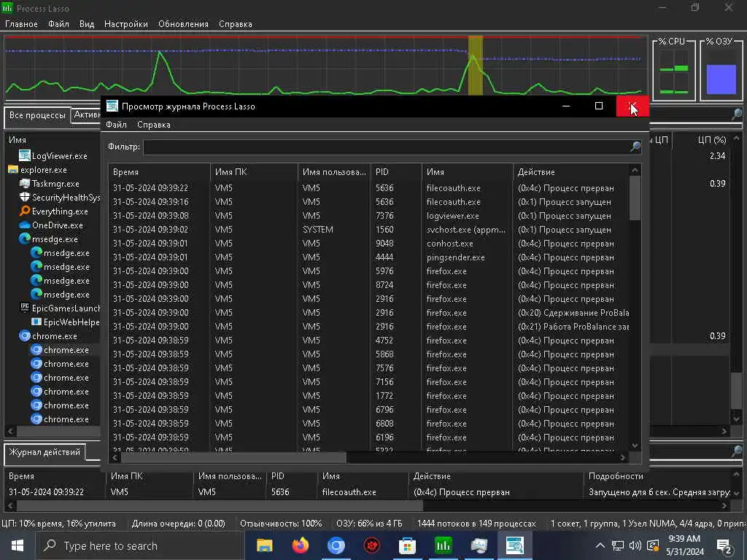
Task: Open Microsoft Store from the taskbar
Action: click(x=407, y=545)
